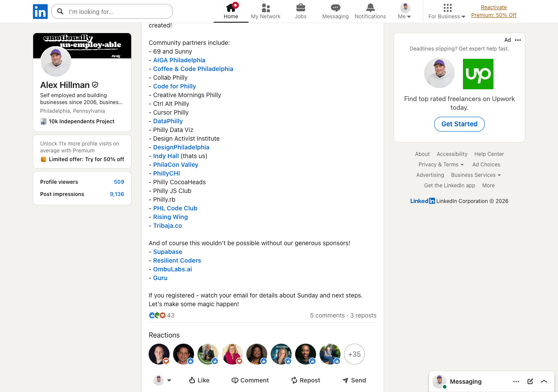Open the Guru sponsor link
Viewport: 558px width, 392px height.
click(160, 278)
